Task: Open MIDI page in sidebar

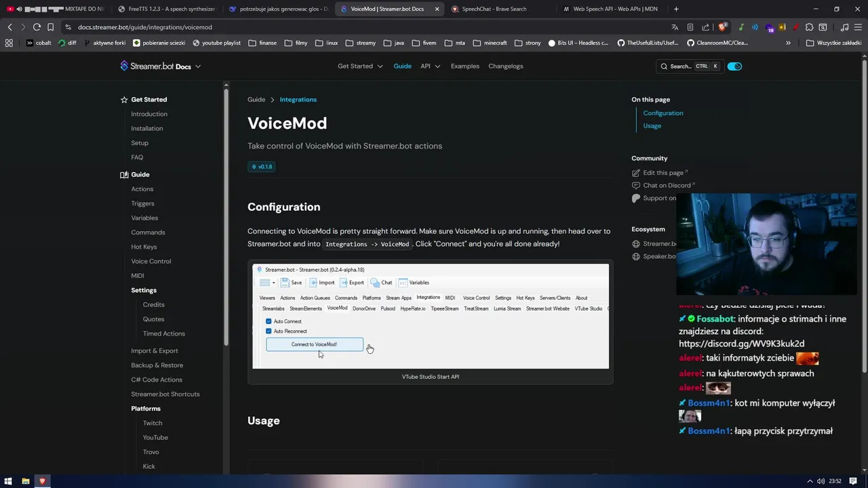Action: pos(138,276)
